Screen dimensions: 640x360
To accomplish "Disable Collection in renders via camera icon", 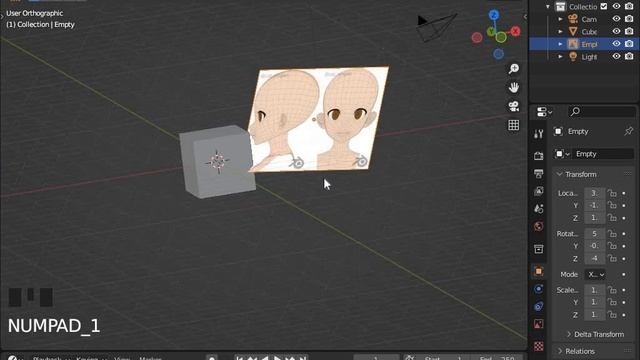I will tap(629, 6).
